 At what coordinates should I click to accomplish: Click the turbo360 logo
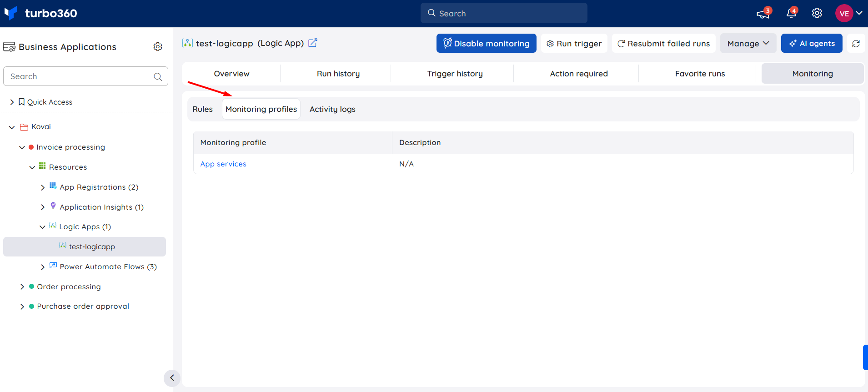pos(40,13)
